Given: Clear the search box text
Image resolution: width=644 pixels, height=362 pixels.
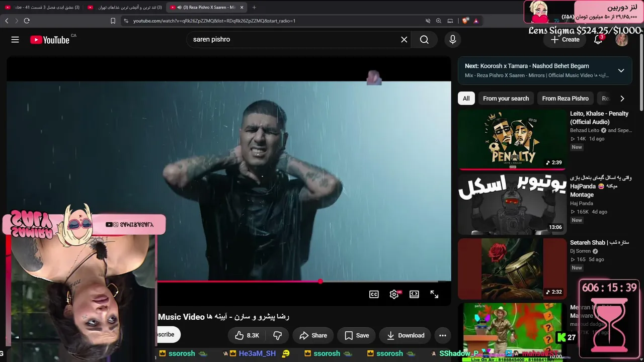Looking at the screenshot, I should 404,40.
